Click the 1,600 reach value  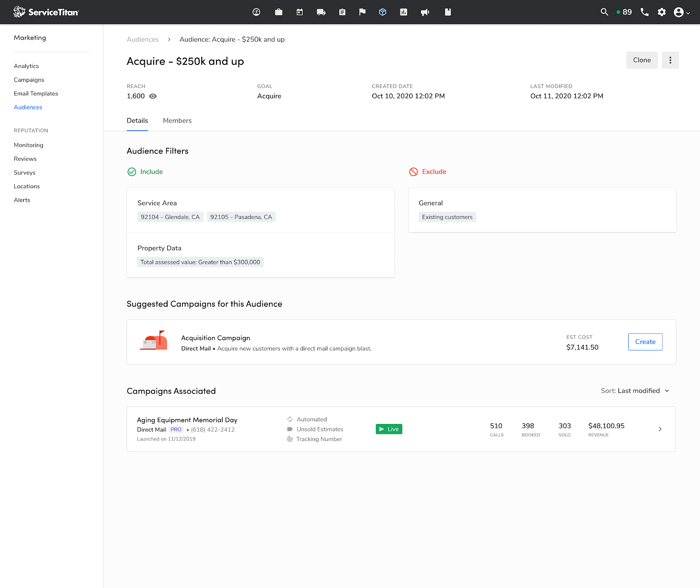pos(136,96)
